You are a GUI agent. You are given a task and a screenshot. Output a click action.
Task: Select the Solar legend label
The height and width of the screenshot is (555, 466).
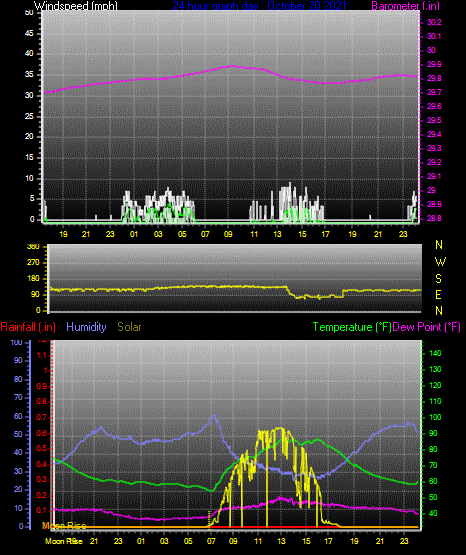point(129,327)
